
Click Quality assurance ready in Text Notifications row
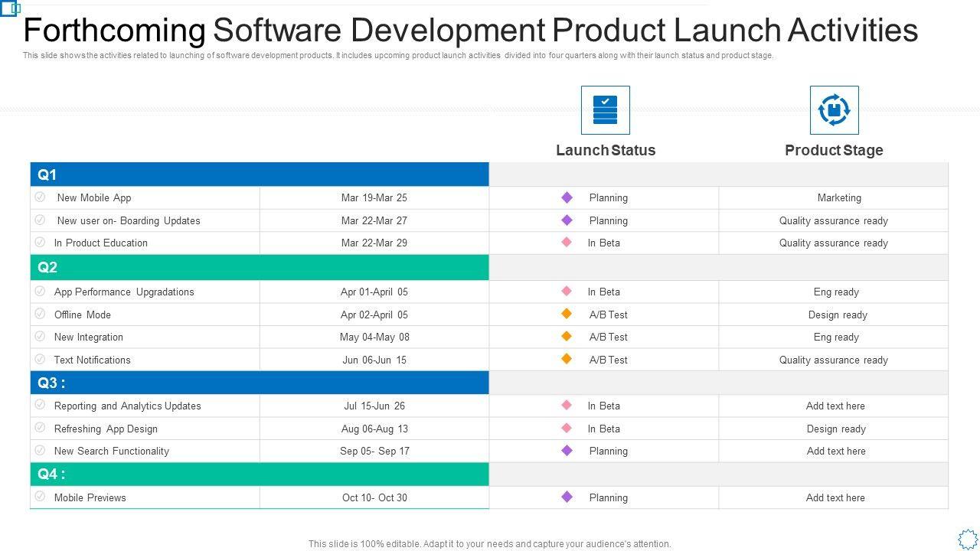834,360
